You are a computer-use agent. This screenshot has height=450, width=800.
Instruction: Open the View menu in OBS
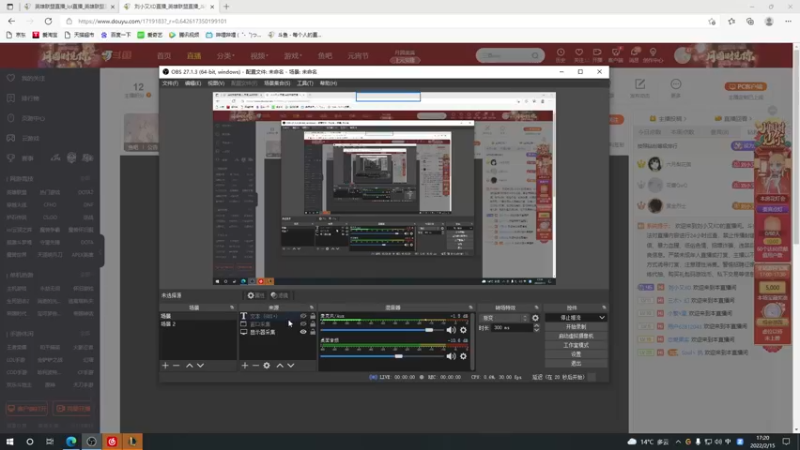tap(216, 83)
